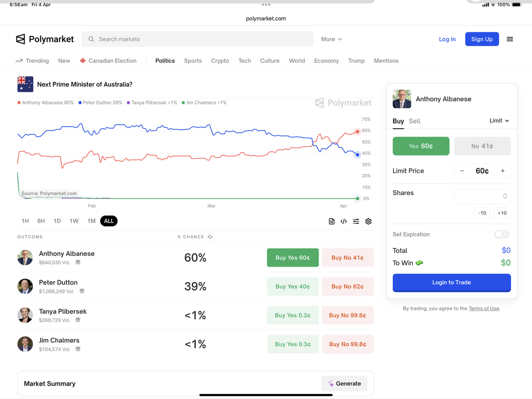
Task: Click the Polymarket logo
Action: tap(45, 39)
